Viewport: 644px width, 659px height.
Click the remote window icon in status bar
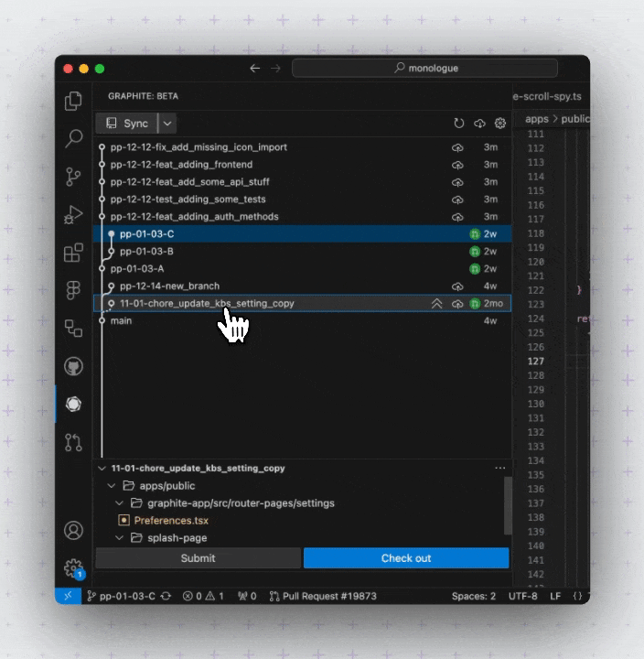point(68,596)
